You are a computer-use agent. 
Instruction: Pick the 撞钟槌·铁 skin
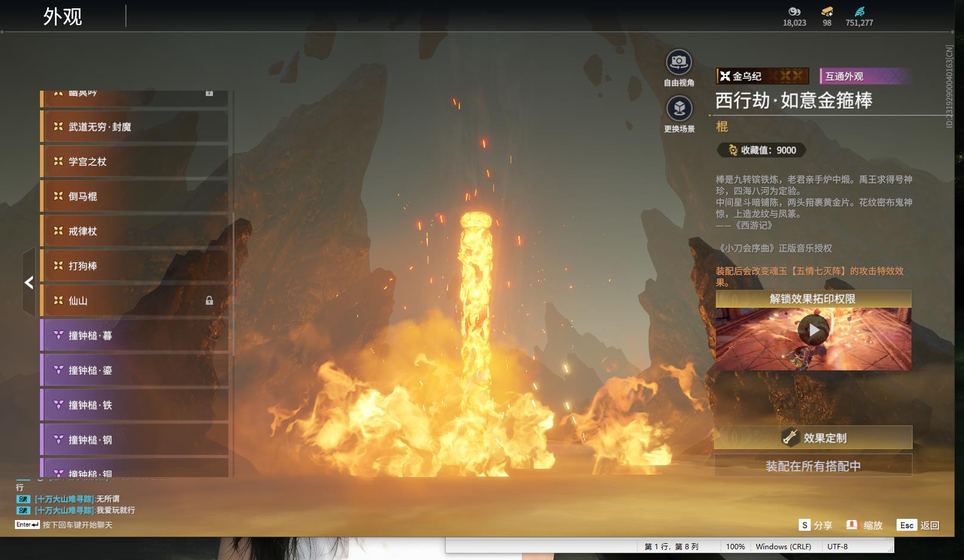(135, 405)
